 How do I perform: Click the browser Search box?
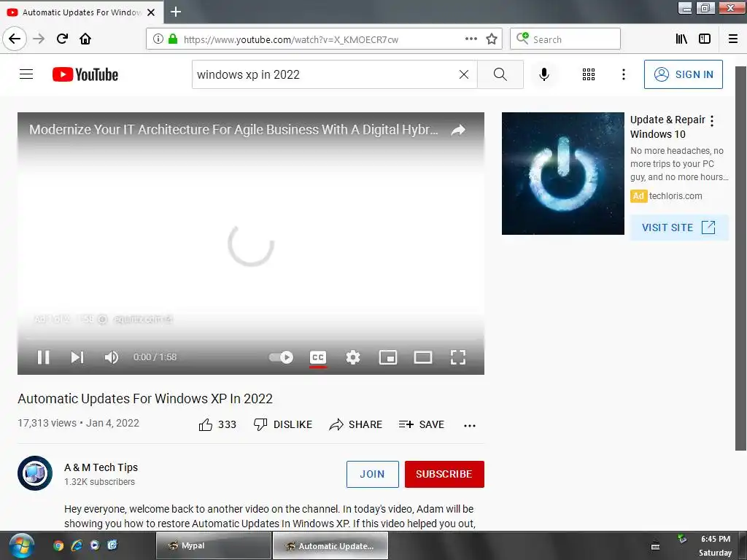[565, 39]
